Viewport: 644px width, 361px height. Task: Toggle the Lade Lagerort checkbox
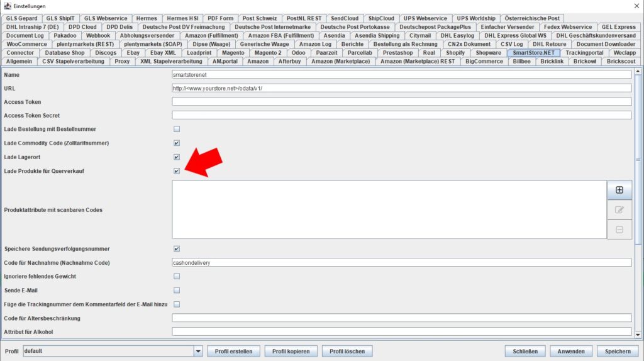point(177,157)
